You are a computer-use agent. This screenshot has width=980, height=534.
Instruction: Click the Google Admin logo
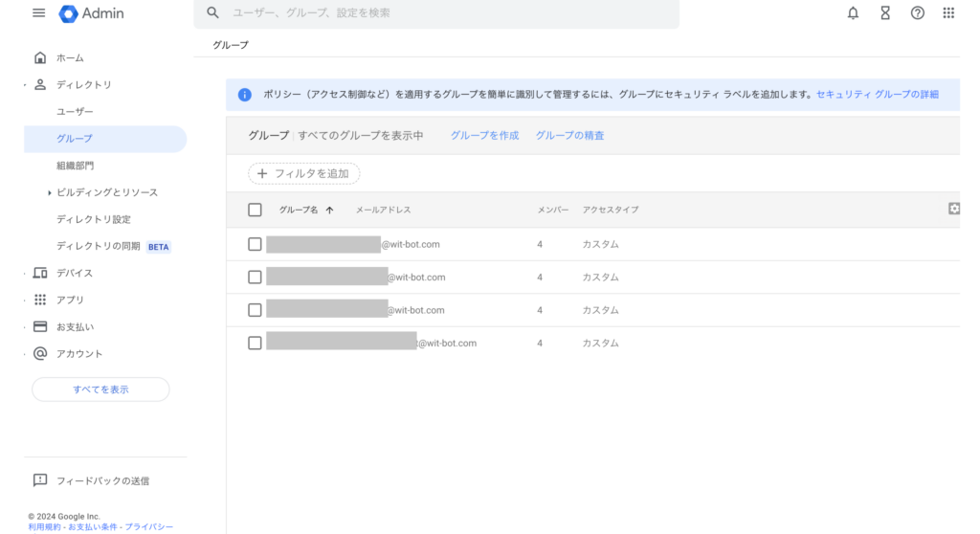point(92,13)
